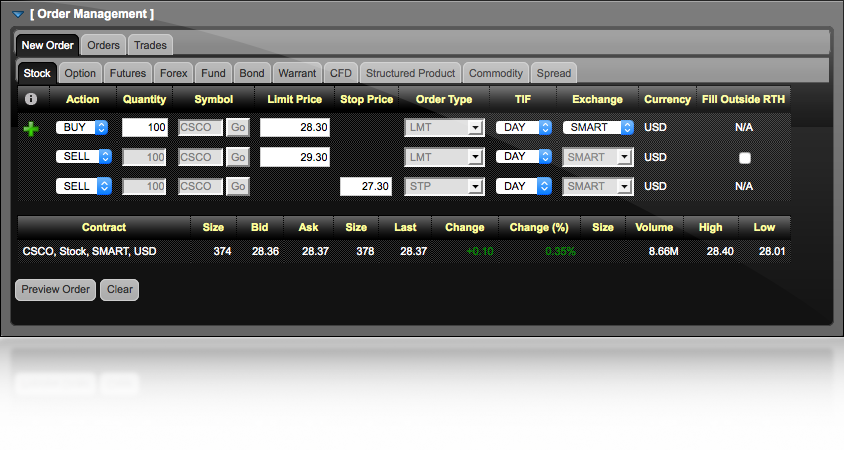Viewport: 844px width, 450px height.
Task: Open the BUY action dropdown
Action: coord(82,128)
